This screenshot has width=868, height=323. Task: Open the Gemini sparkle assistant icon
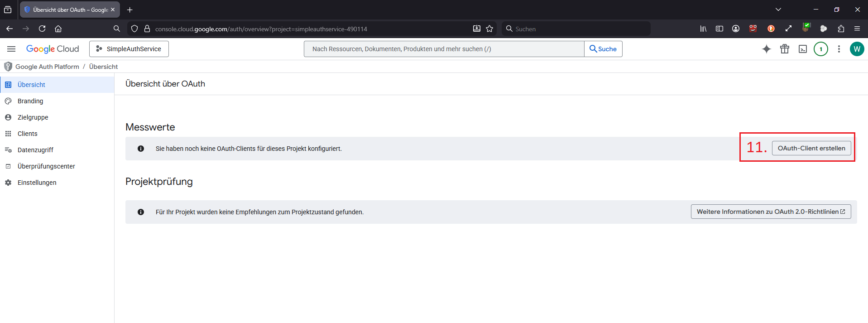pyautogui.click(x=766, y=49)
